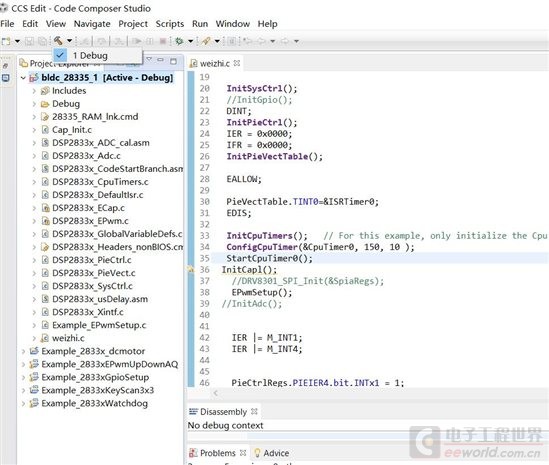Click the toolbar icon right of Search dropdown
The image size is (549, 465).
231,41
